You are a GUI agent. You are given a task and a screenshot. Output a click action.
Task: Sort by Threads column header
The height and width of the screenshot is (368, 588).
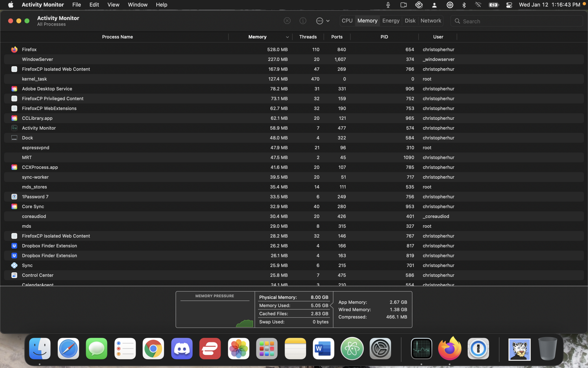(x=308, y=37)
